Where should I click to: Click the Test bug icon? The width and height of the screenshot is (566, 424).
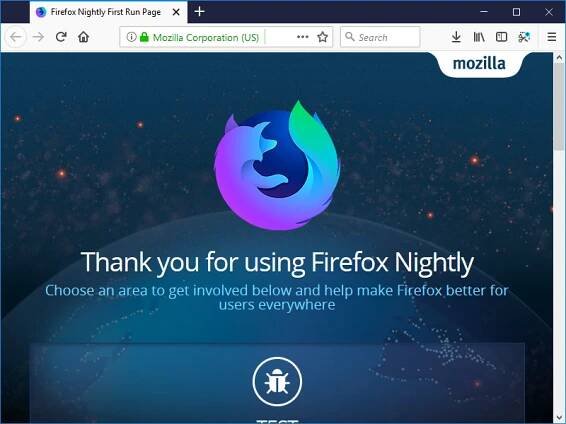(277, 381)
